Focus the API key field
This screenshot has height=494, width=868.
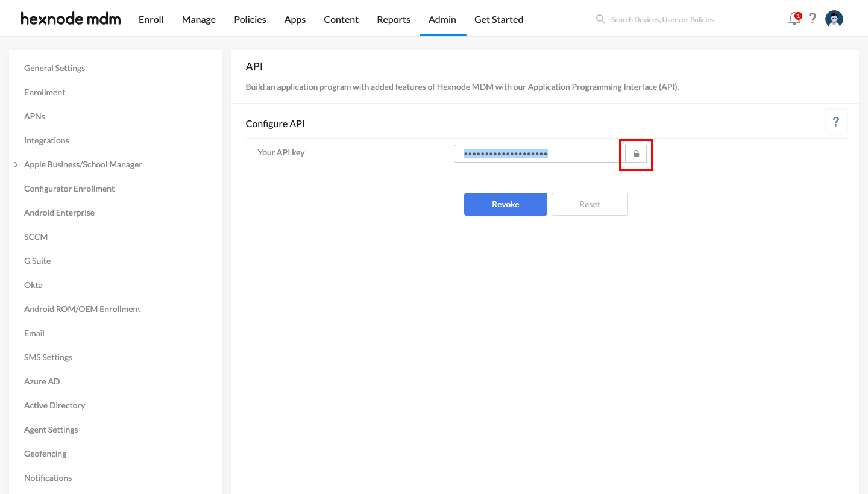539,154
